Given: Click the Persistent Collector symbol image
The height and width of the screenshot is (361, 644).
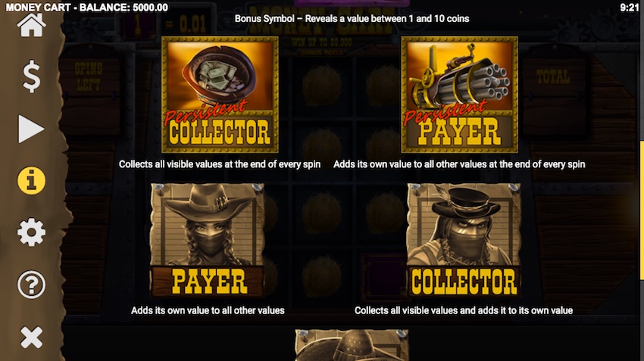Looking at the screenshot, I should (x=220, y=95).
